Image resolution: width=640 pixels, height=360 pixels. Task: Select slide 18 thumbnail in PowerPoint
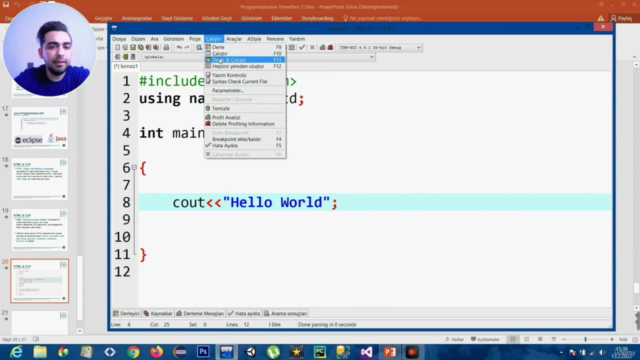coord(40,179)
